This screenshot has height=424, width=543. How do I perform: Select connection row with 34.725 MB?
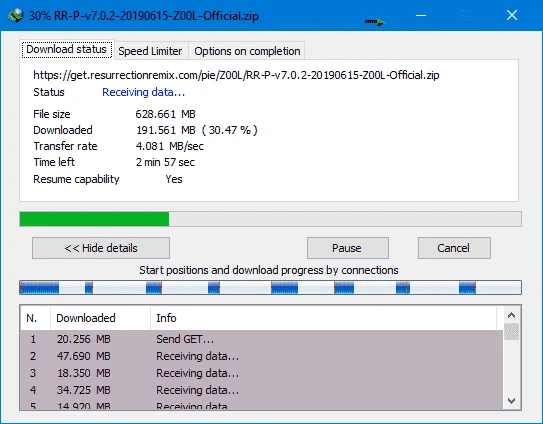(261, 390)
